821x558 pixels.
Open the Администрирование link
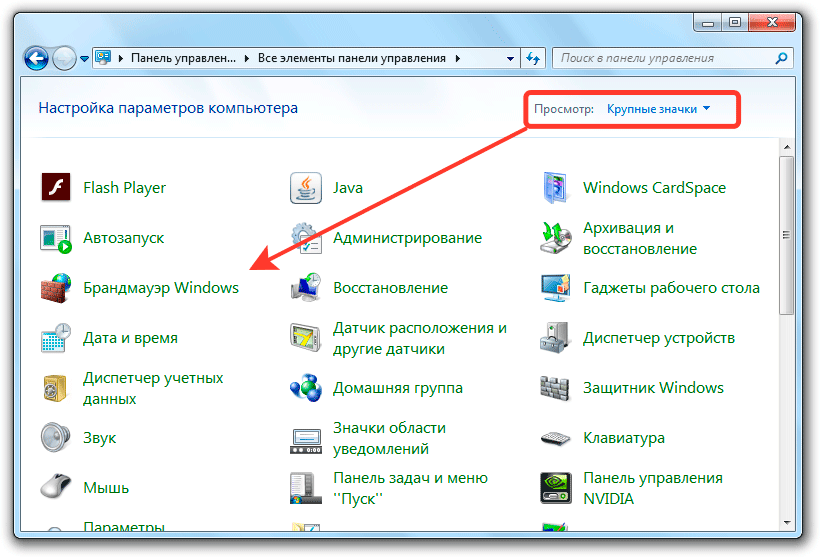coord(407,238)
